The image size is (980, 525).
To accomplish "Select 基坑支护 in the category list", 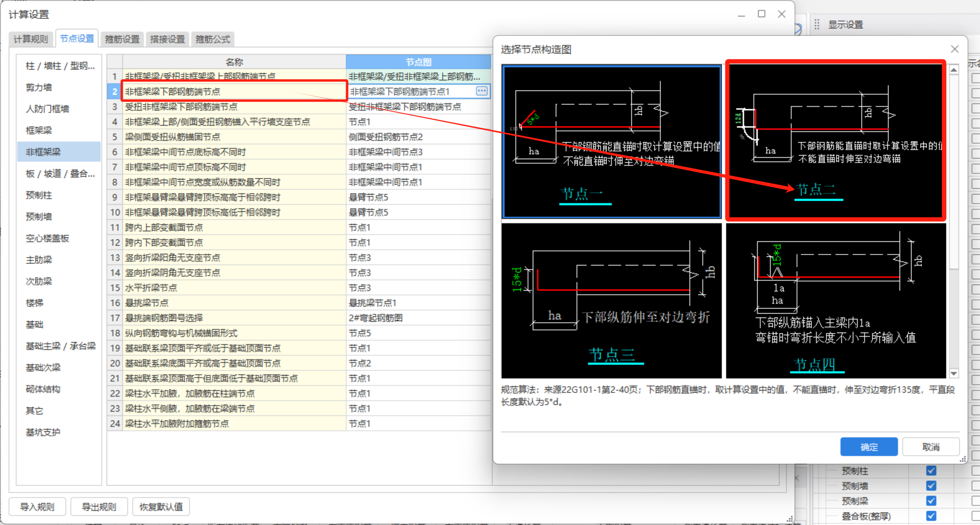I will click(59, 432).
